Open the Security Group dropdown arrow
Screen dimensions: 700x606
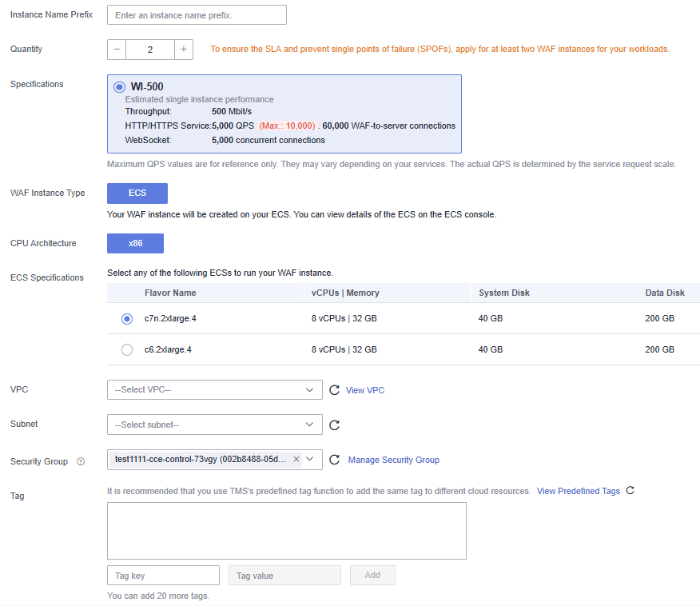coord(310,459)
